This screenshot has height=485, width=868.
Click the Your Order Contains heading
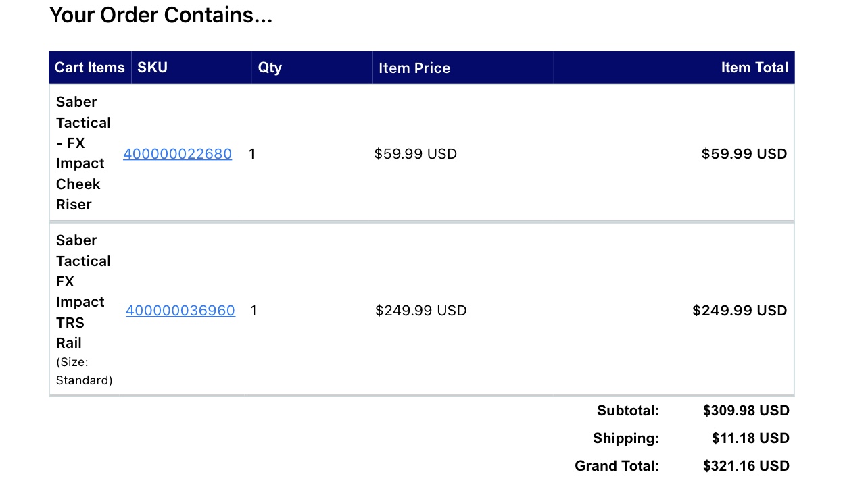[x=161, y=15]
